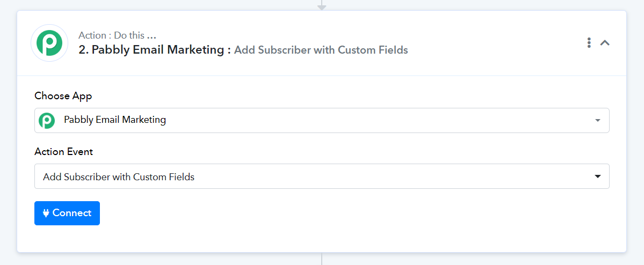Click the '2. Pabbly Email Marketing :' header title
The width and height of the screenshot is (644, 265).
pyautogui.click(x=155, y=50)
